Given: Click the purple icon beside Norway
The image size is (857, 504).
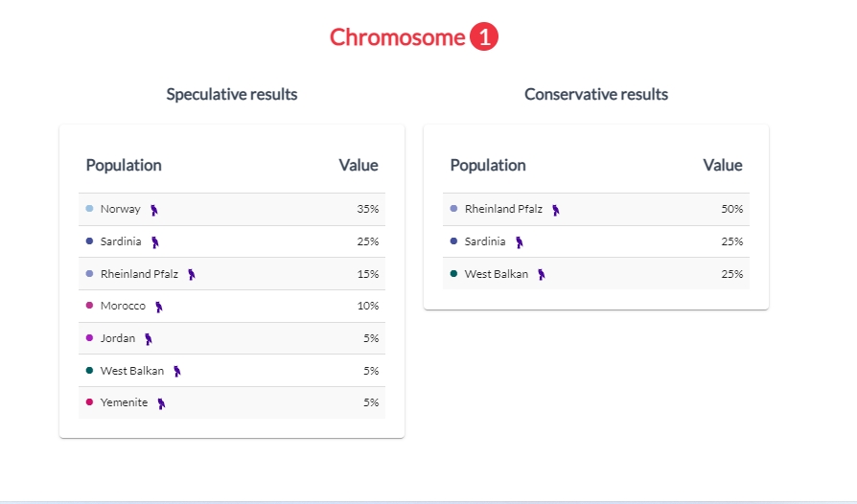Looking at the screenshot, I should click(154, 210).
